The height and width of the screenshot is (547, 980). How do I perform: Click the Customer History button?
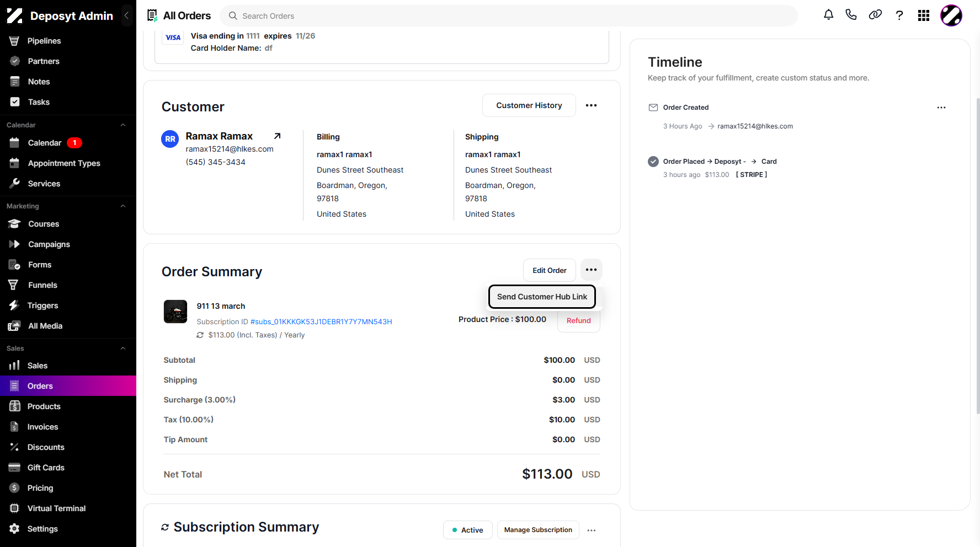click(529, 105)
